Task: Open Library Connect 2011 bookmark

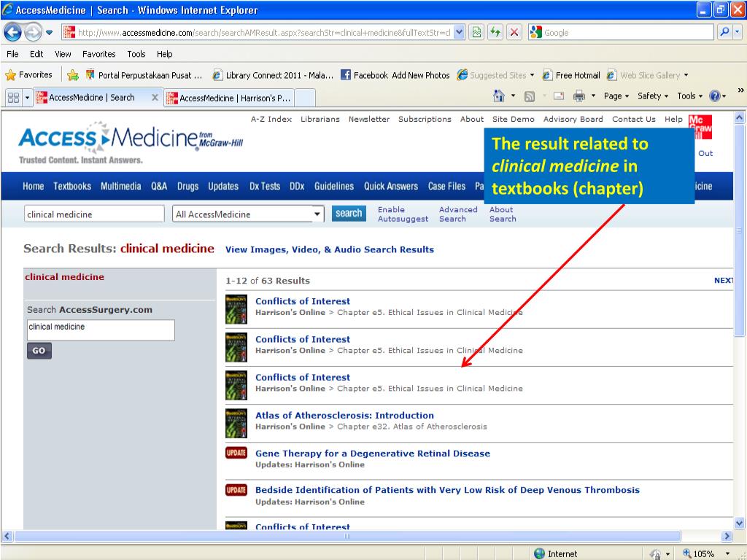Action: pos(273,75)
